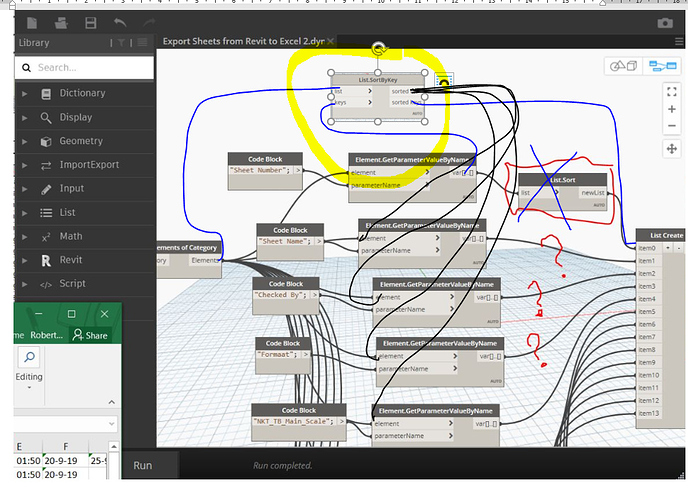Expand the ImportExport library category arrow
This screenshot has height=500, width=688.
25,165
